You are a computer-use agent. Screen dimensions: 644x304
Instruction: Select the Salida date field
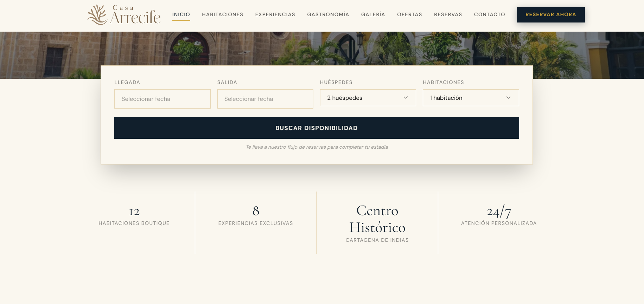tap(265, 99)
